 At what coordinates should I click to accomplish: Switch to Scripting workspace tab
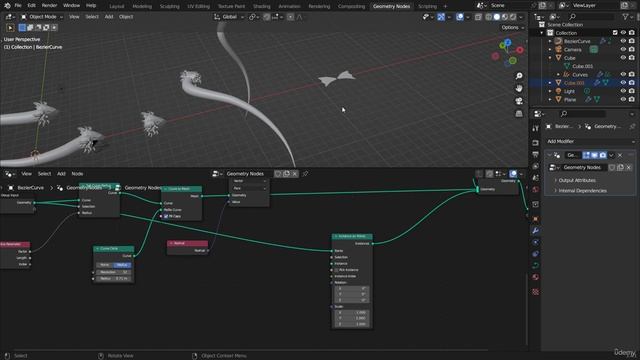coord(427,6)
